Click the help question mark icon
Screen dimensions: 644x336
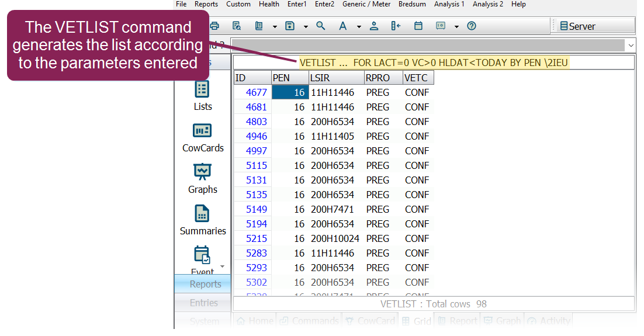coord(472,26)
